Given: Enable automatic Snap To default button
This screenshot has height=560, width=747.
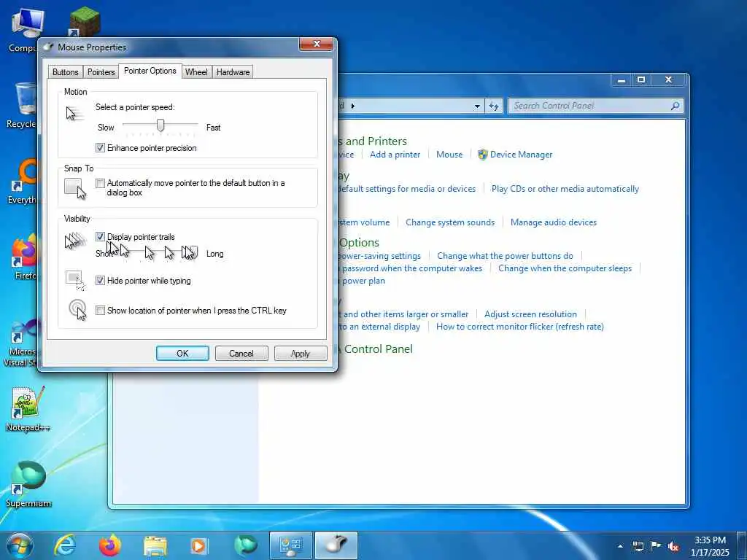Looking at the screenshot, I should point(100,183).
